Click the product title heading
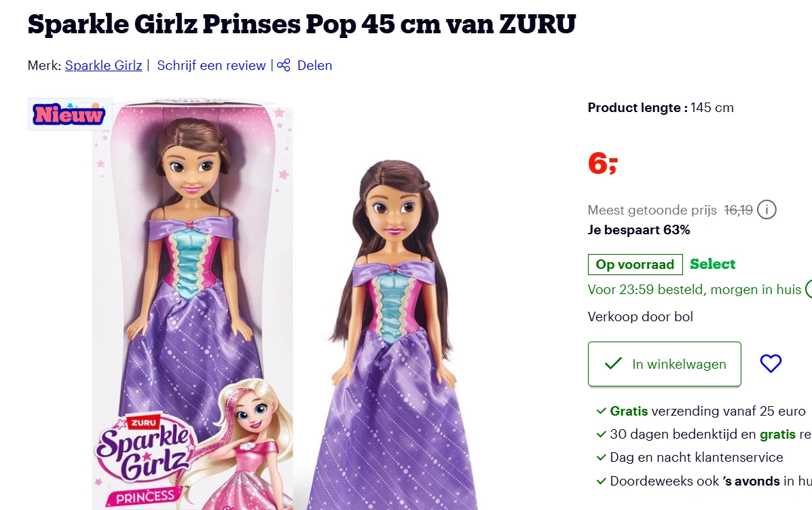This screenshot has height=510, width=812. [301, 24]
